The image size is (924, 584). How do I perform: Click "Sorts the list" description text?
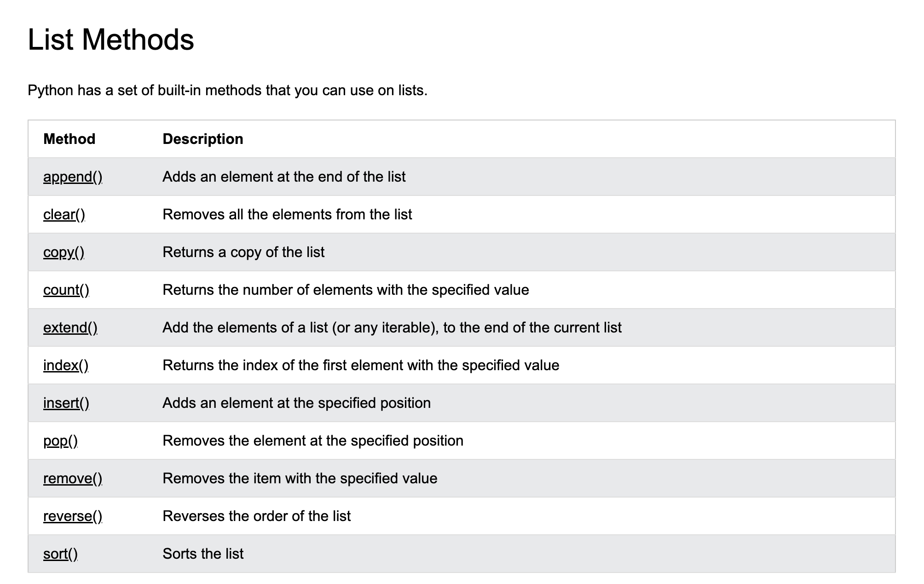[203, 554]
